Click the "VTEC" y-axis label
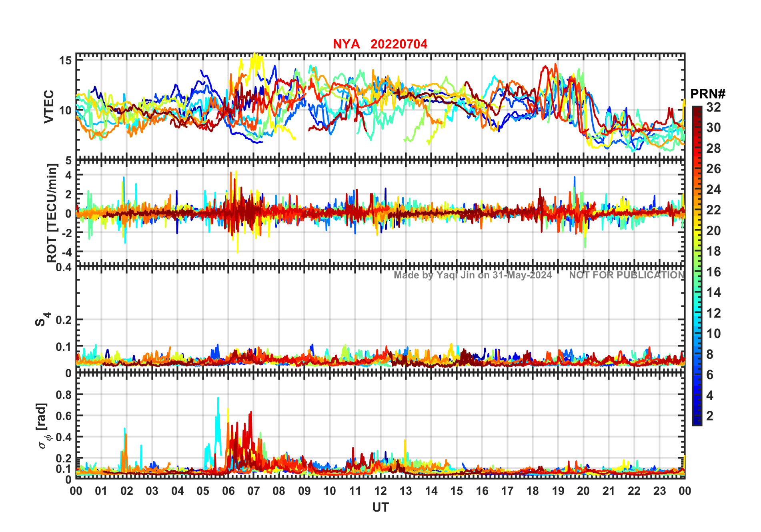The height and width of the screenshot is (532, 761). pos(49,107)
